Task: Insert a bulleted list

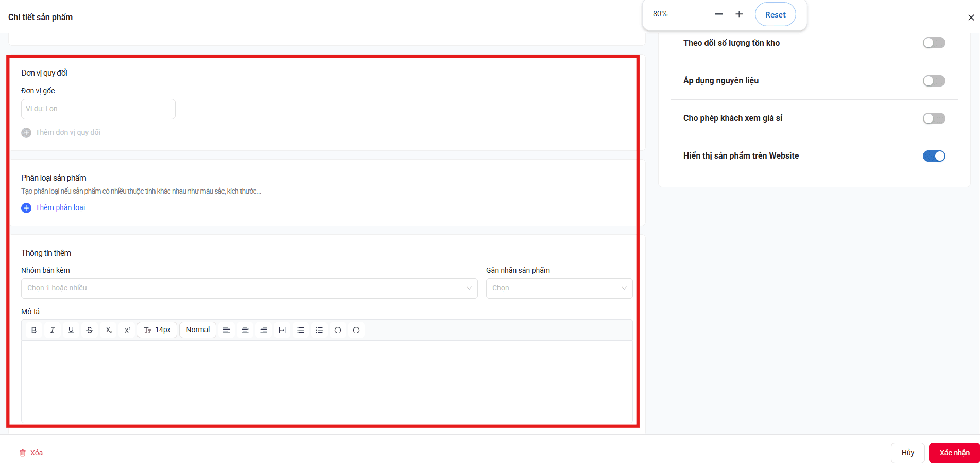Action: [x=301, y=330]
